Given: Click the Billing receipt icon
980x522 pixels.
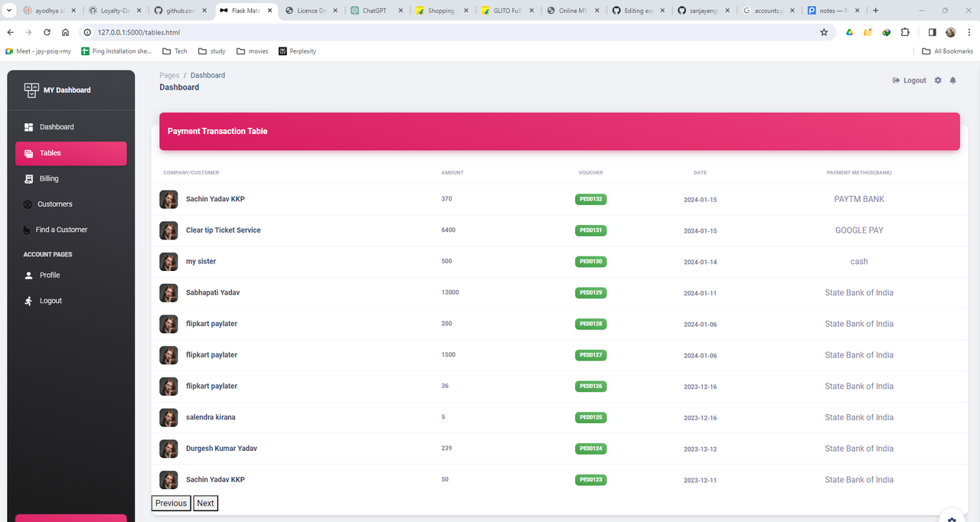Looking at the screenshot, I should tap(28, 178).
